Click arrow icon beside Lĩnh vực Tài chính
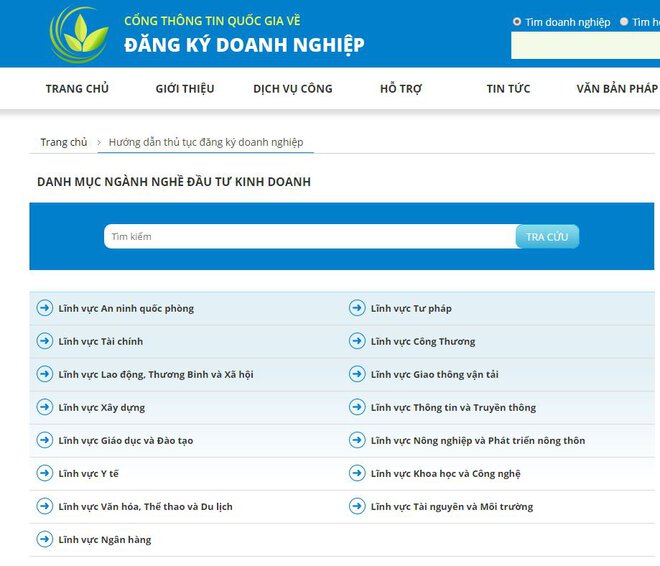660x566 pixels. point(45,341)
